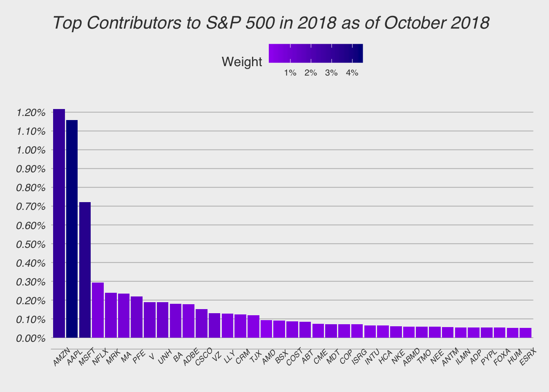
Task: Click the 0.00% y-axis label
Action: [x=31, y=338]
